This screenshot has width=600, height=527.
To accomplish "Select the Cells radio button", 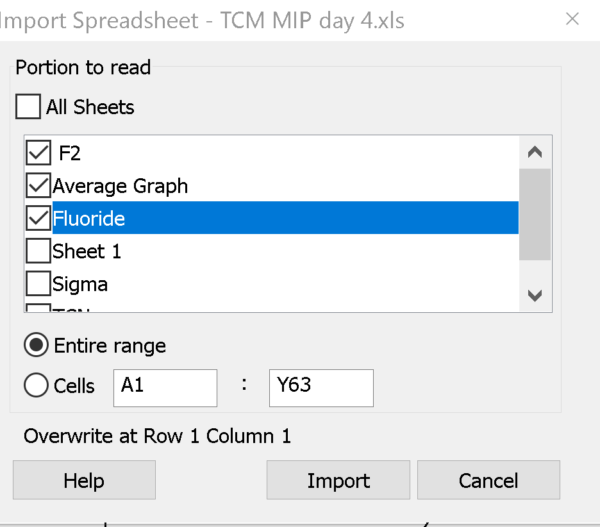I will tap(36, 386).
